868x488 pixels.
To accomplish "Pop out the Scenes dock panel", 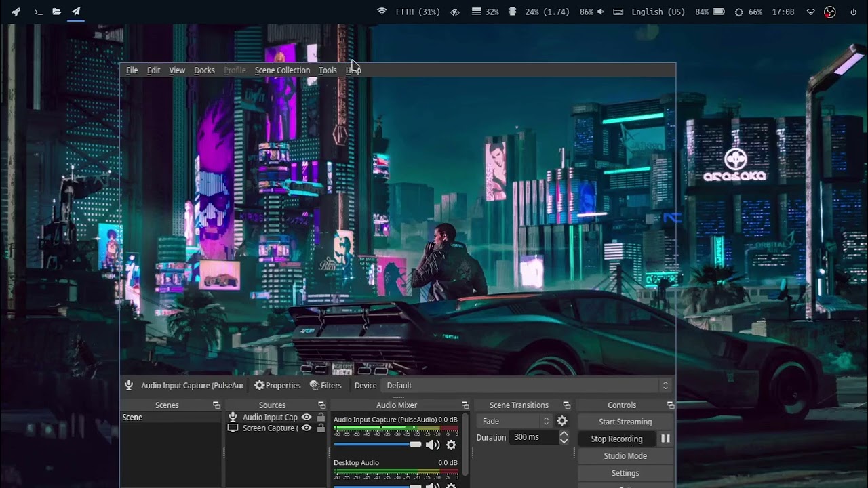I will pyautogui.click(x=216, y=405).
